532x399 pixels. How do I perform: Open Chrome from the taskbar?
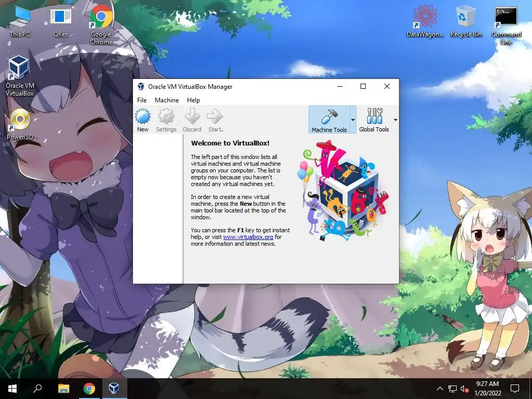(x=89, y=389)
